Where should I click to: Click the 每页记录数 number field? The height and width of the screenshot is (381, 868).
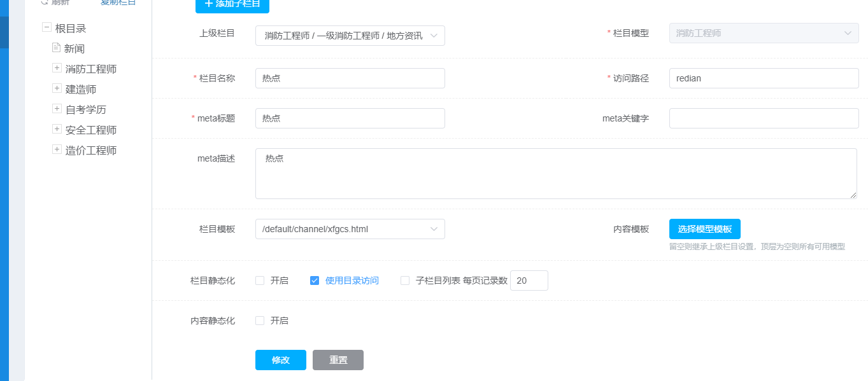pyautogui.click(x=529, y=281)
